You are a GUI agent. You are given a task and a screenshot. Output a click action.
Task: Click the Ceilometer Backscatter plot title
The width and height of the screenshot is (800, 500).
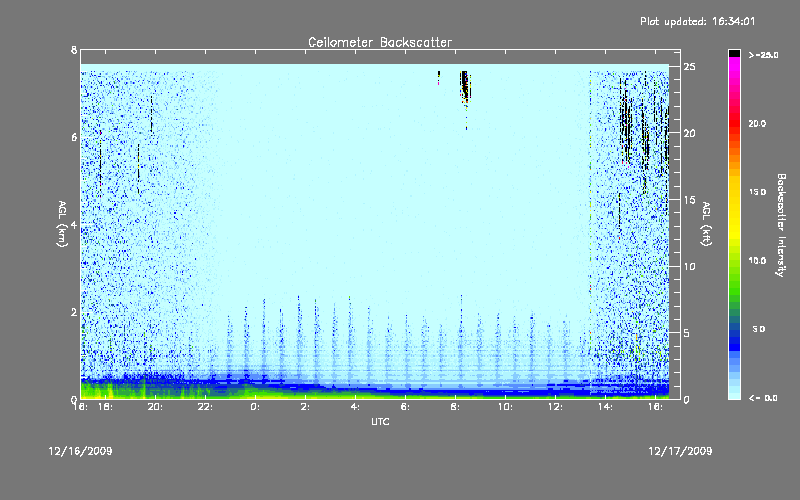[380, 42]
